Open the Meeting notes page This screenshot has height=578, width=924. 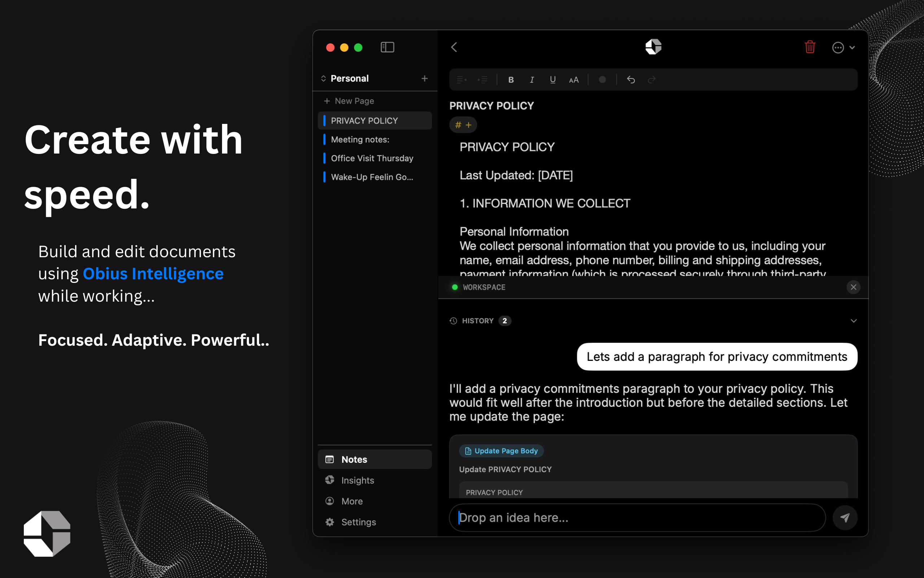coord(375,139)
